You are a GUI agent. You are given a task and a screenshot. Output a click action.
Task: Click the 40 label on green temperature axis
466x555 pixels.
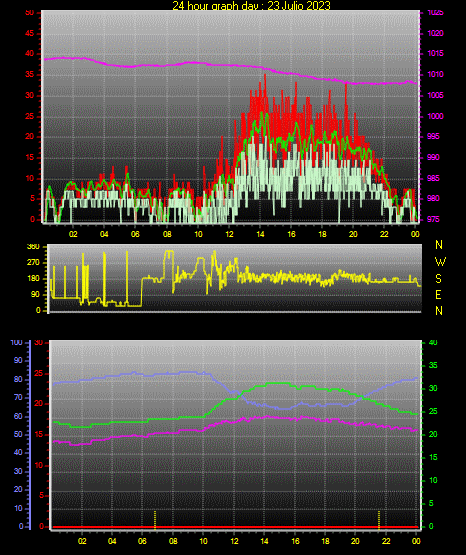[x=433, y=342]
